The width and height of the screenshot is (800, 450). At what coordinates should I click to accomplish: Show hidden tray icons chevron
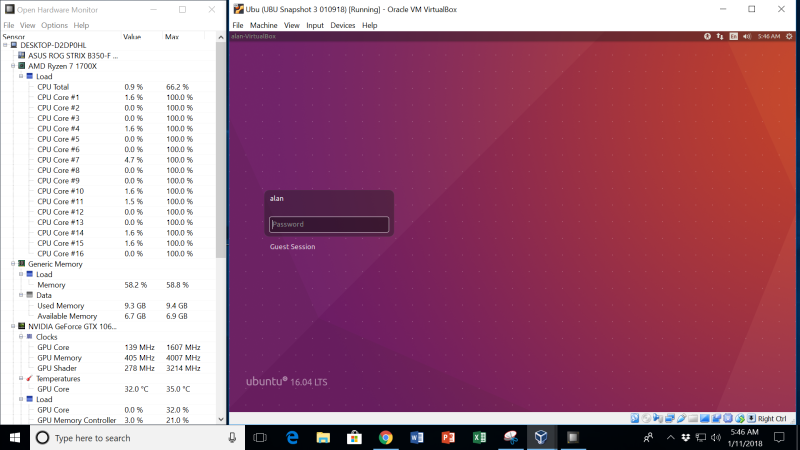click(670, 438)
